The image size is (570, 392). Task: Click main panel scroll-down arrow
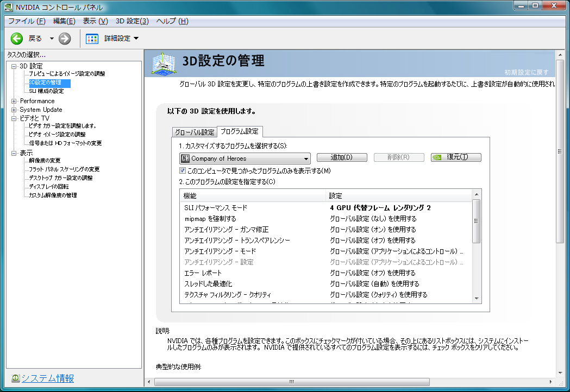pyautogui.click(x=560, y=373)
